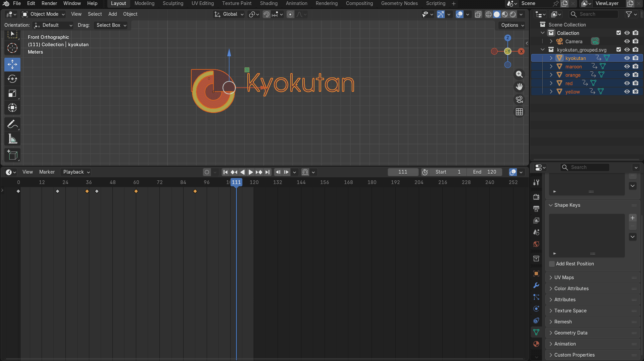Select the Scale tool

[12, 93]
